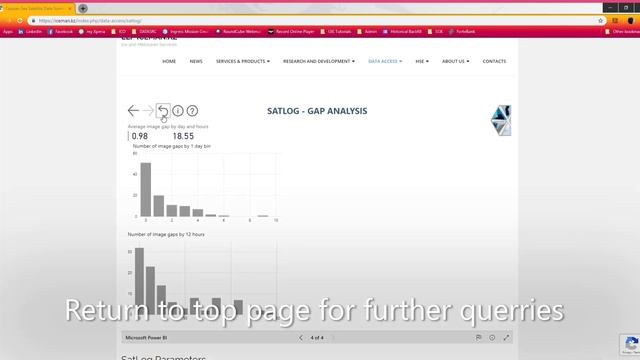Open the Facebook bookmark
640x360 pixels.
pyautogui.click(x=60, y=31)
